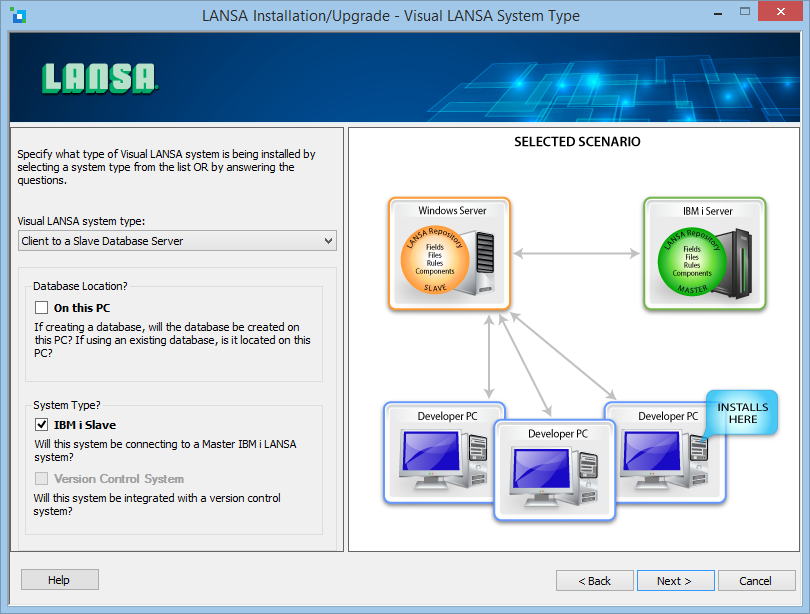Click the 'If creating a database' description

pyautogui.click(x=173, y=340)
